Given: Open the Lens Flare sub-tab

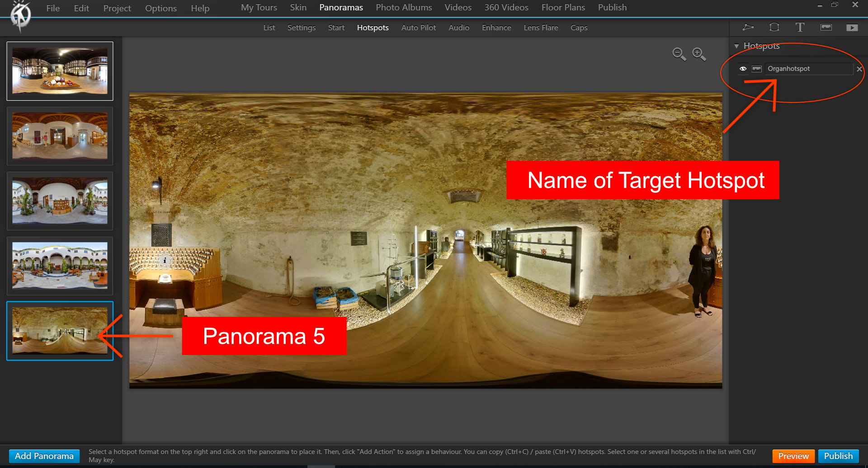Looking at the screenshot, I should (541, 28).
